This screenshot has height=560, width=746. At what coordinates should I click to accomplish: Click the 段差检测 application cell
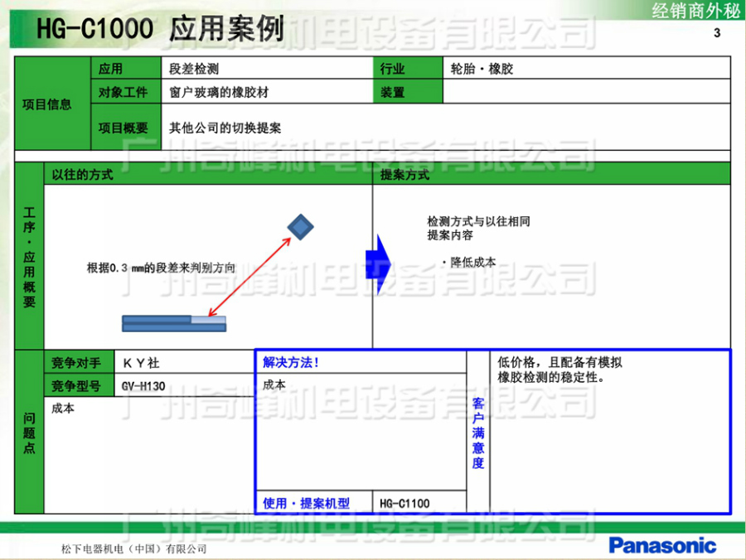(x=194, y=70)
